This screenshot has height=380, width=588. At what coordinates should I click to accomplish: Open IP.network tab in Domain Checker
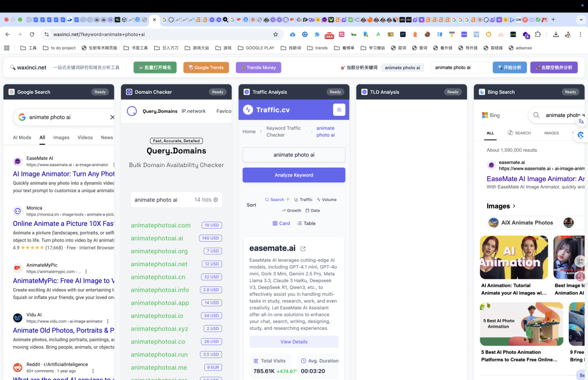(x=193, y=111)
